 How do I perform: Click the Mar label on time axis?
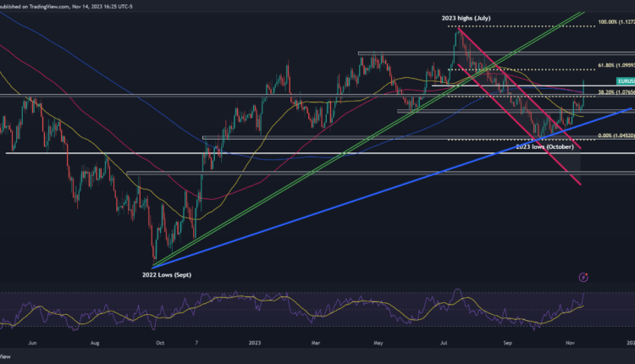point(317,345)
